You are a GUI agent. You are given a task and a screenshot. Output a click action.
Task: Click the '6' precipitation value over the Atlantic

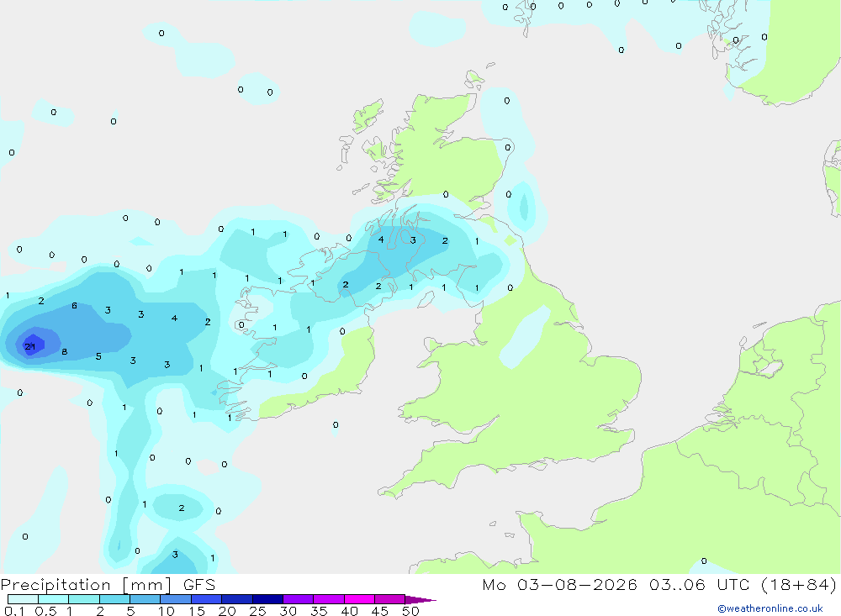click(x=74, y=306)
